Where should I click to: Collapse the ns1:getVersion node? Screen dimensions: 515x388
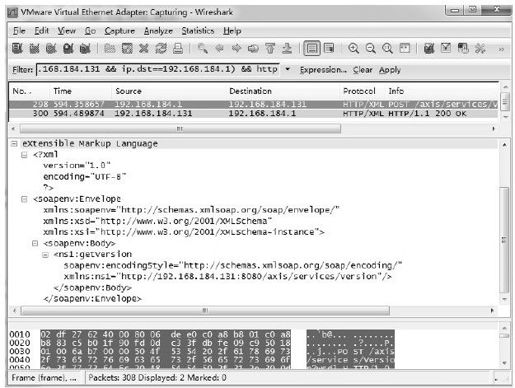(45, 255)
